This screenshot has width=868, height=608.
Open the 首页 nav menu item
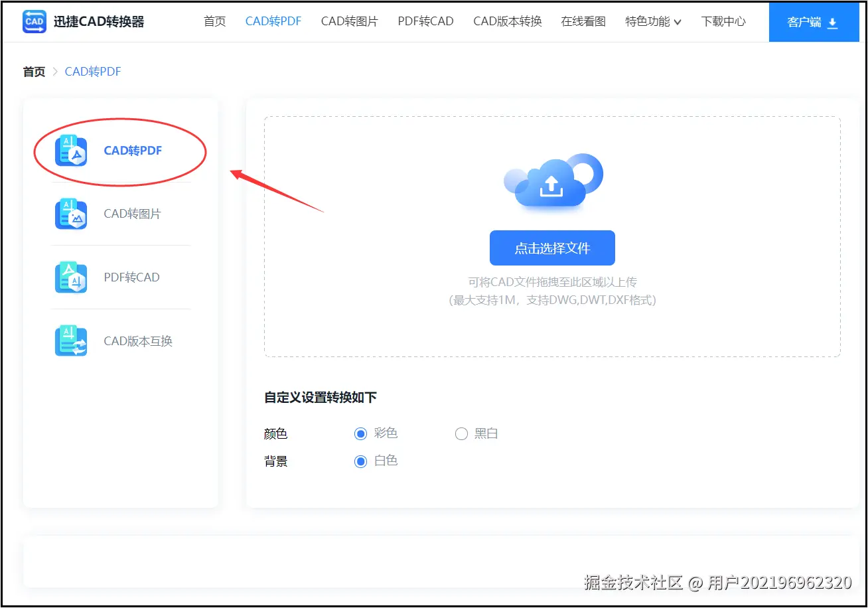215,21
